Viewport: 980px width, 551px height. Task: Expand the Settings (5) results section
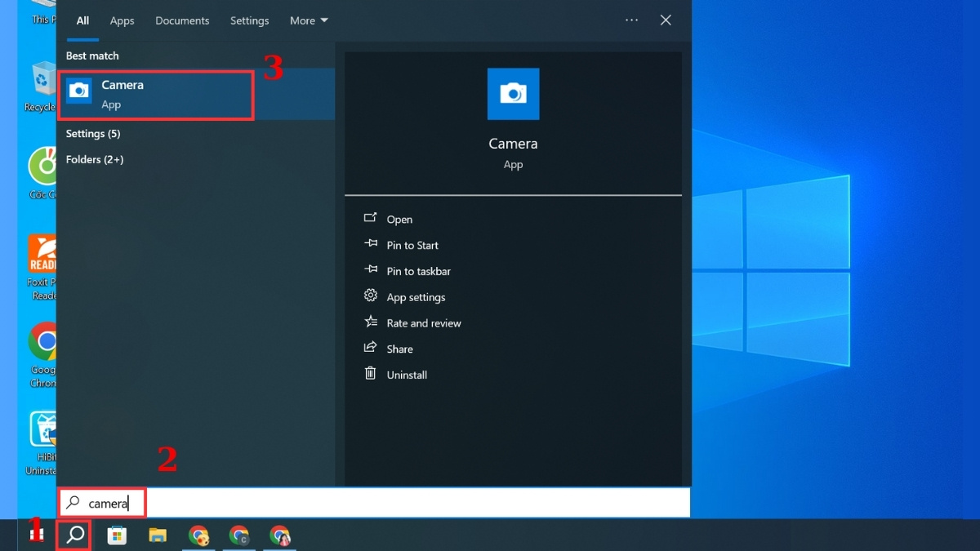(92, 133)
